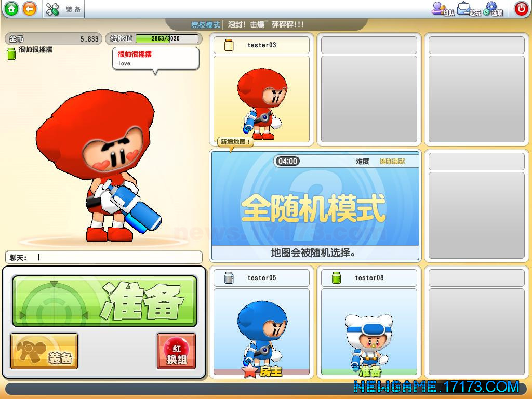This screenshot has width=532, height=399.
Task: Click the tester03 name label
Action: point(262,45)
